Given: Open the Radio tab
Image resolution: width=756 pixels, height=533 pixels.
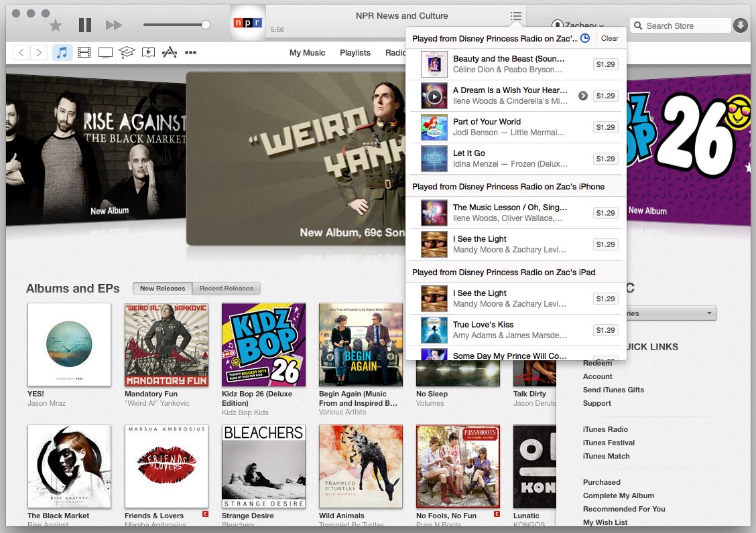Looking at the screenshot, I should (x=395, y=52).
